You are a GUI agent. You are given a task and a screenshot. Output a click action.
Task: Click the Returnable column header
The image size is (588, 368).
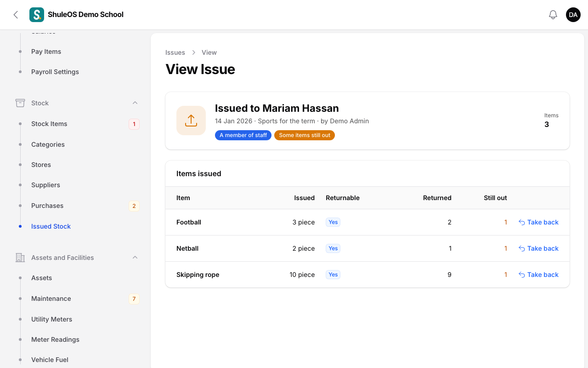(343, 198)
